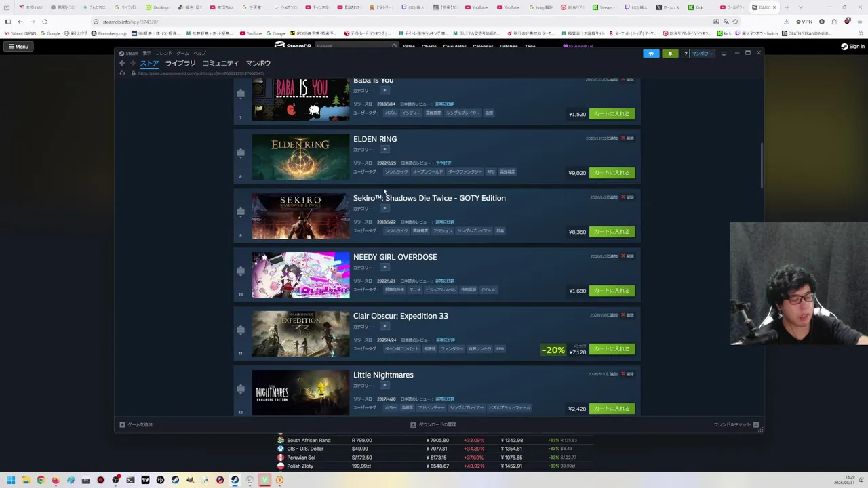The width and height of the screenshot is (868, 488).
Task: Grab the Little Nightmares reorder handle
Action: click(x=240, y=389)
